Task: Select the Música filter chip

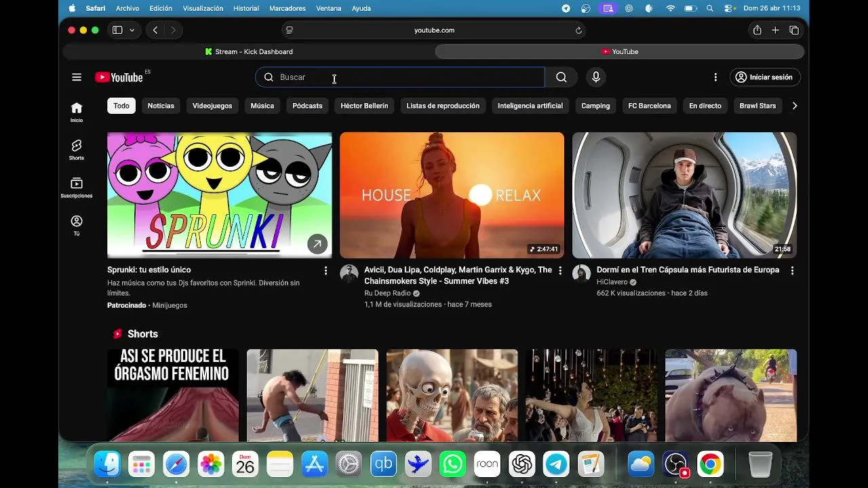Action: [262, 106]
